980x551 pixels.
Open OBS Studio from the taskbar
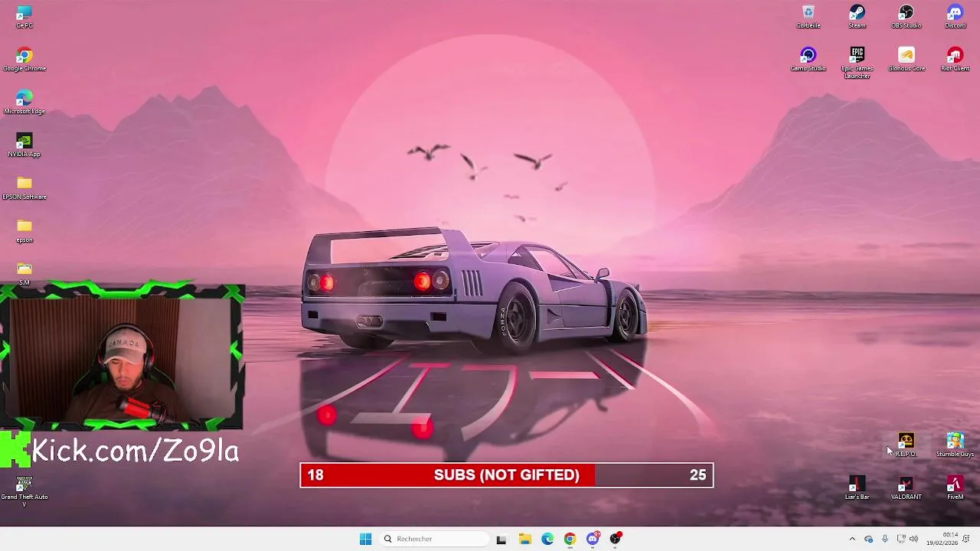click(616, 539)
